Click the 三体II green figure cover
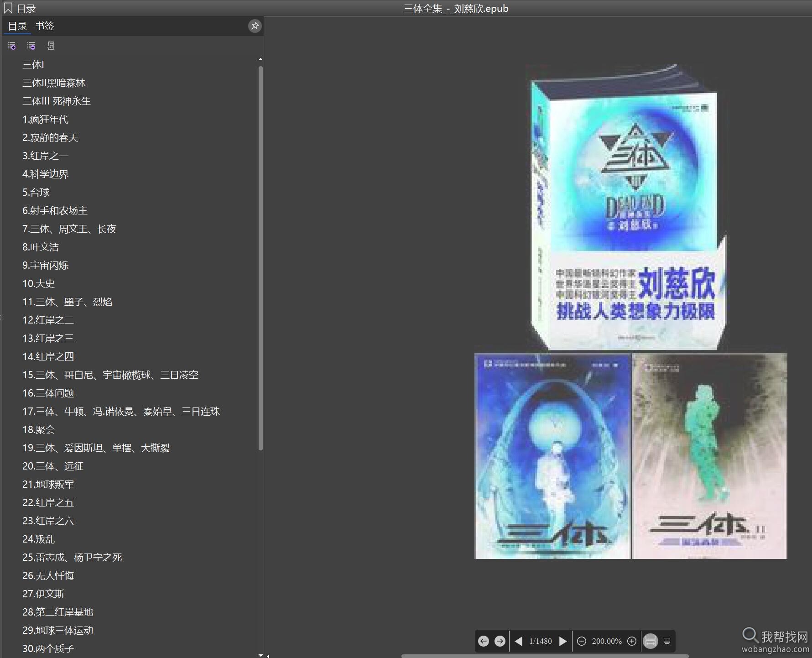 (710, 456)
